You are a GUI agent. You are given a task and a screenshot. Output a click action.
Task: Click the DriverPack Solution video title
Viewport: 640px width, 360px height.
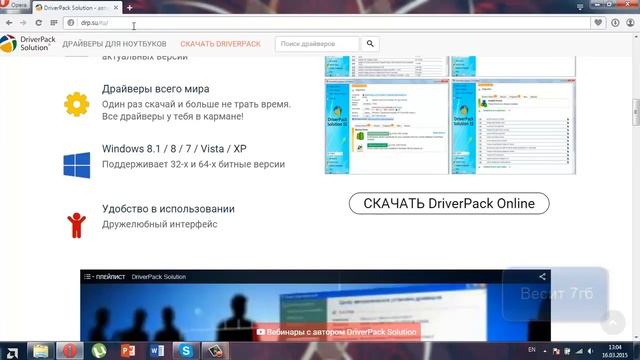pyautogui.click(x=158, y=277)
